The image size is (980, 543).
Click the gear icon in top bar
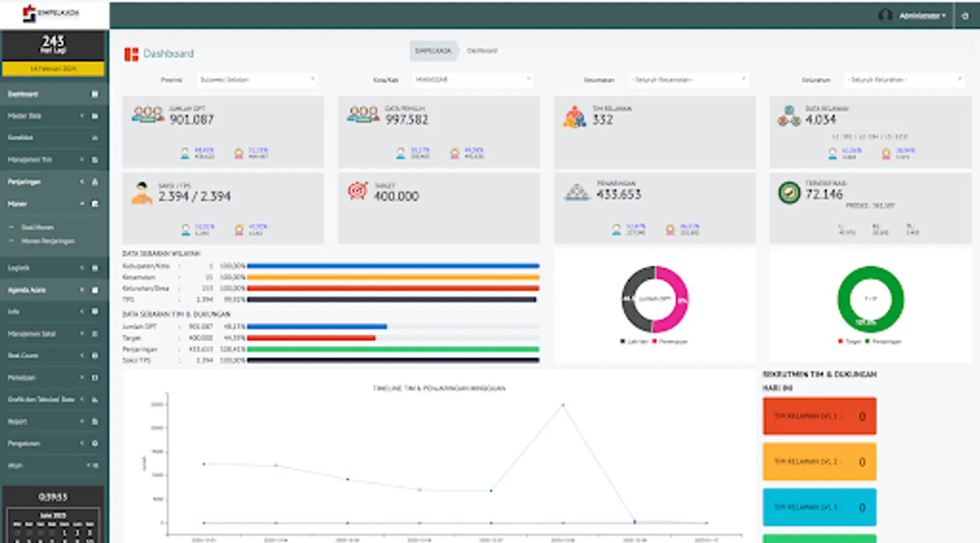965,16
